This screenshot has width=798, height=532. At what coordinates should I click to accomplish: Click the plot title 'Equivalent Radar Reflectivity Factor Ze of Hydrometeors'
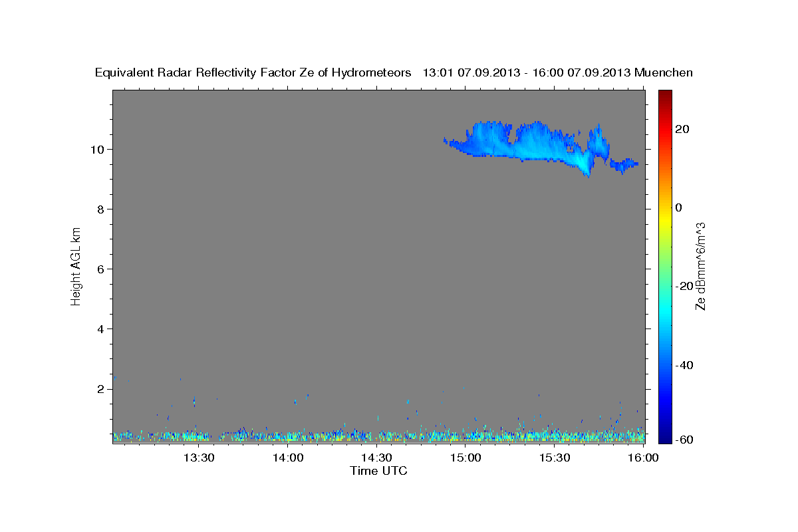(x=253, y=72)
